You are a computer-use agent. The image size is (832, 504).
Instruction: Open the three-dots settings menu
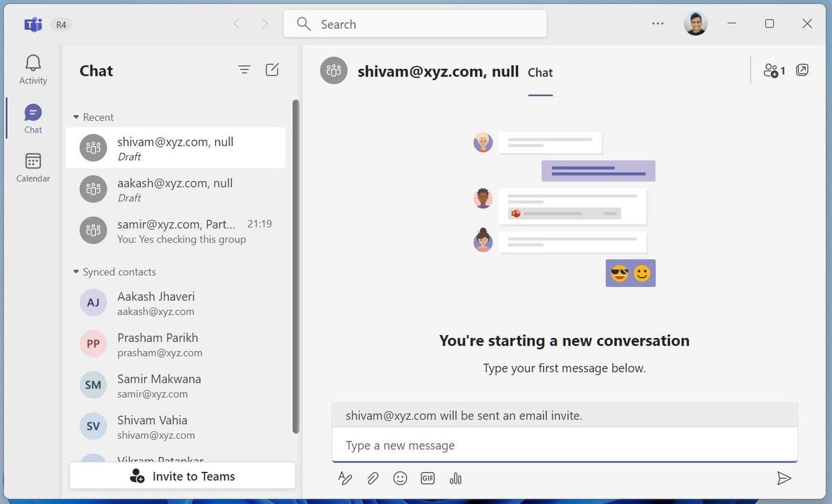(x=657, y=24)
